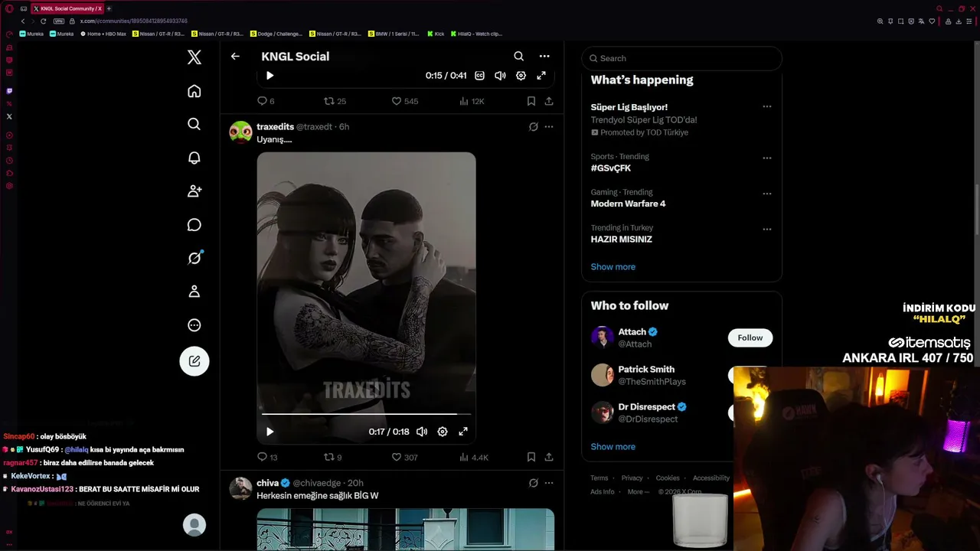
Task: Reload the page in the browser
Action: click(43, 21)
